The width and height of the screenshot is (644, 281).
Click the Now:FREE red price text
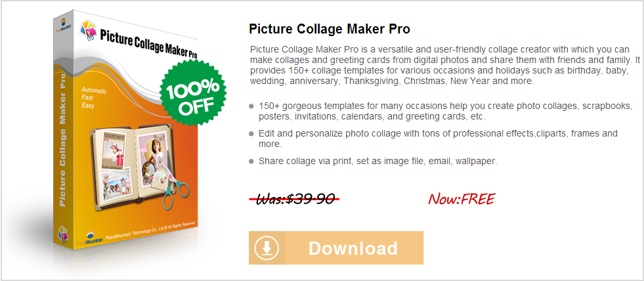click(462, 199)
